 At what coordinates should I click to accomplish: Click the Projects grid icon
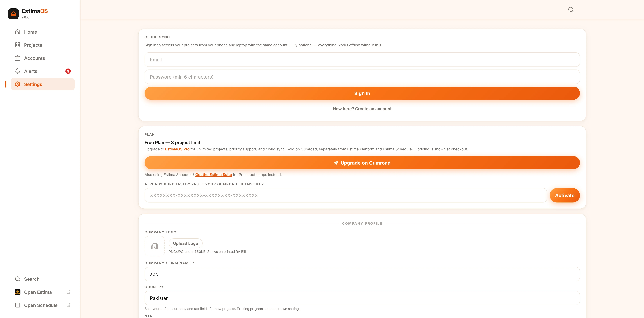pyautogui.click(x=18, y=45)
